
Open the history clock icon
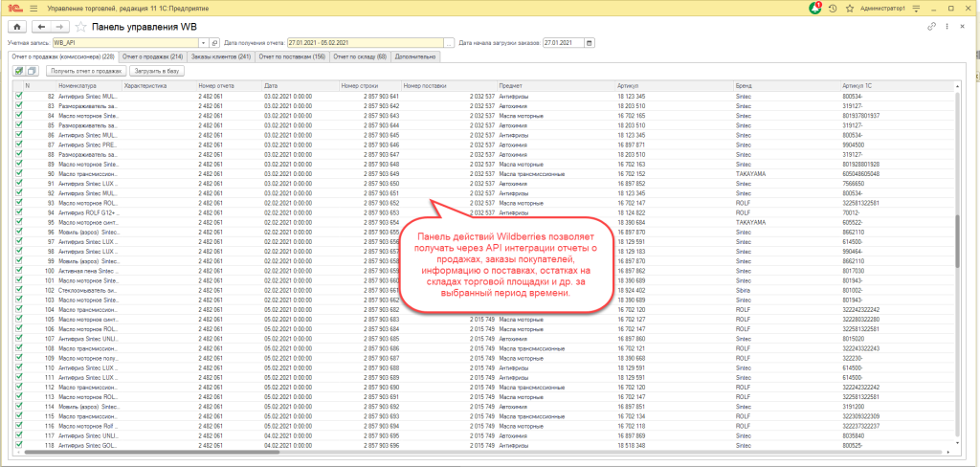[834, 8]
